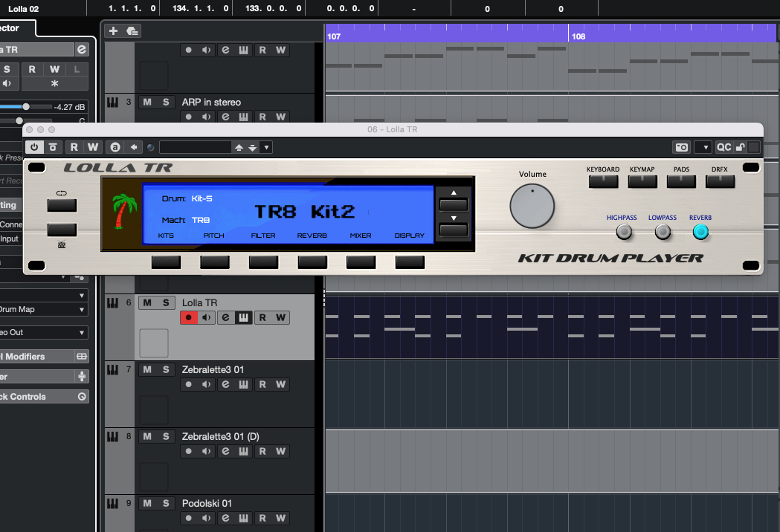Disable record enable on Lolla TR track
The image size is (780, 532).
pos(189,318)
